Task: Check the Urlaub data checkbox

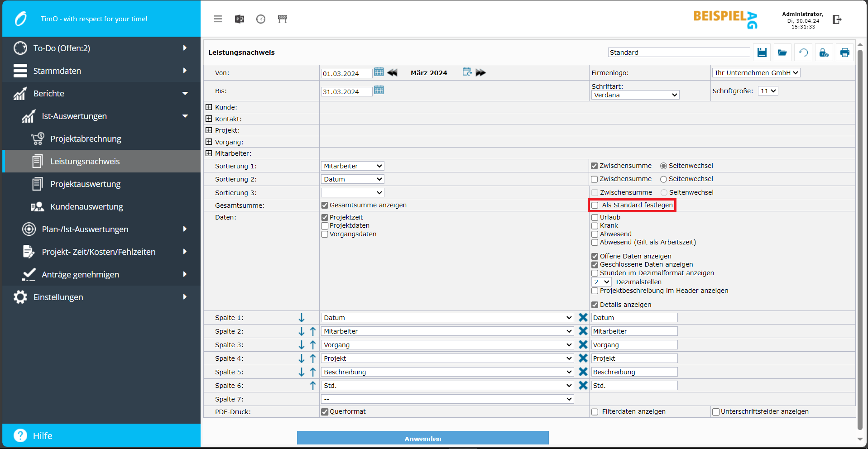Action: [595, 218]
